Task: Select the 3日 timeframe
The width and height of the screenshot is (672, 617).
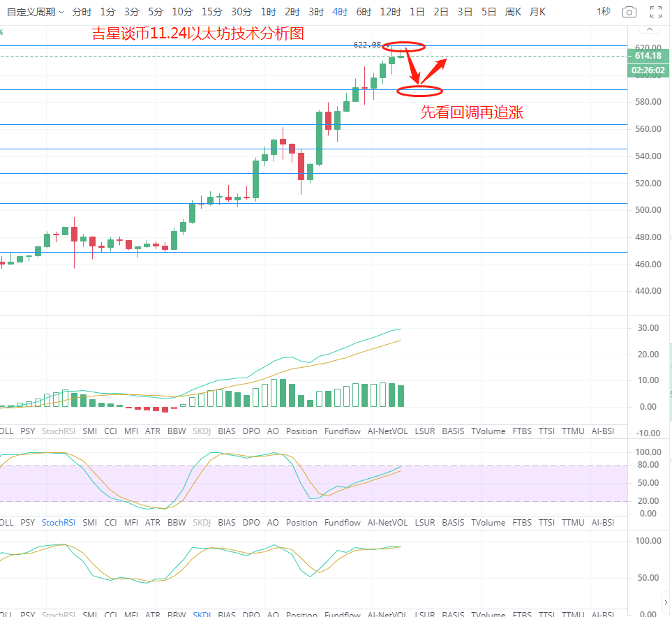Action: [465, 12]
